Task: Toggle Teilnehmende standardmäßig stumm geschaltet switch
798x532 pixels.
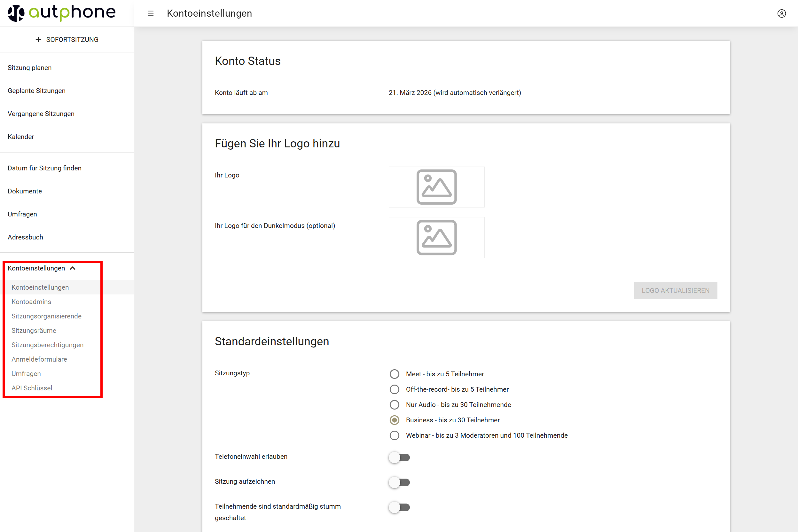Action: click(399, 507)
